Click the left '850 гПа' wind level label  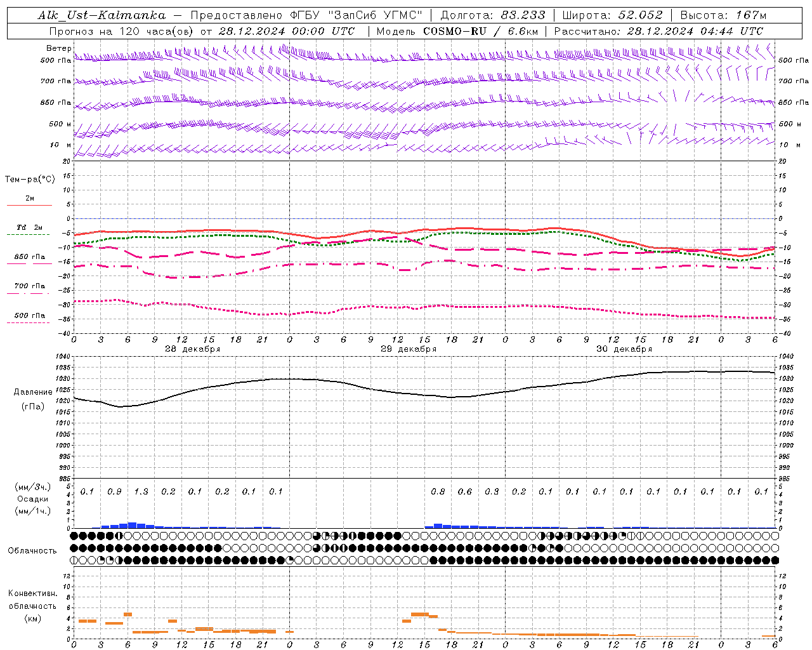tap(56, 102)
